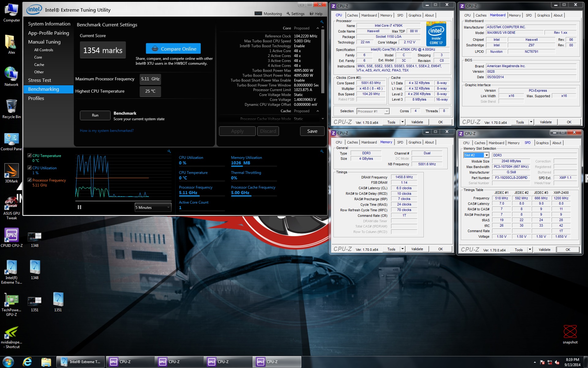The width and height of the screenshot is (588, 368).
Task: Switch to Intel Extreme Tuning taskbar button
Action: 81,362
